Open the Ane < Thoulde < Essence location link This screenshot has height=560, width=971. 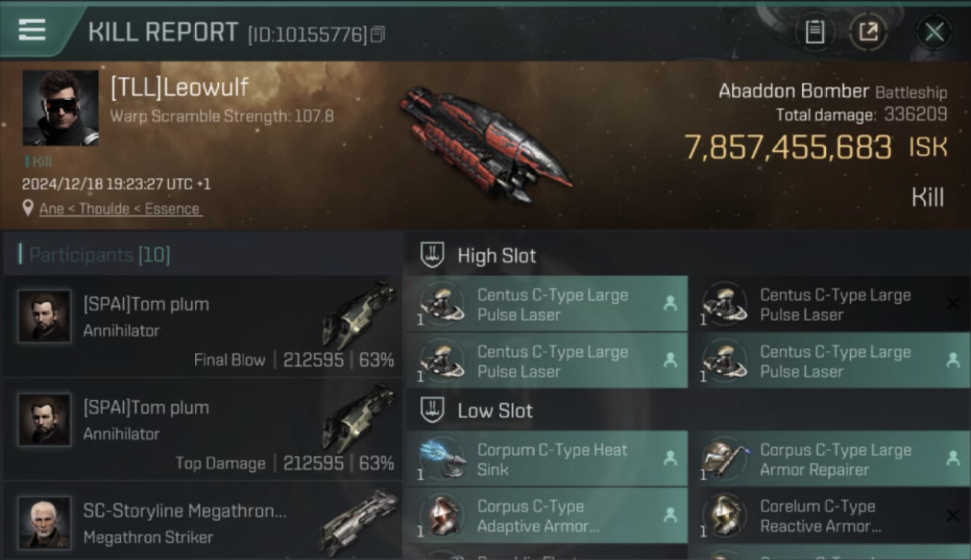(x=120, y=209)
